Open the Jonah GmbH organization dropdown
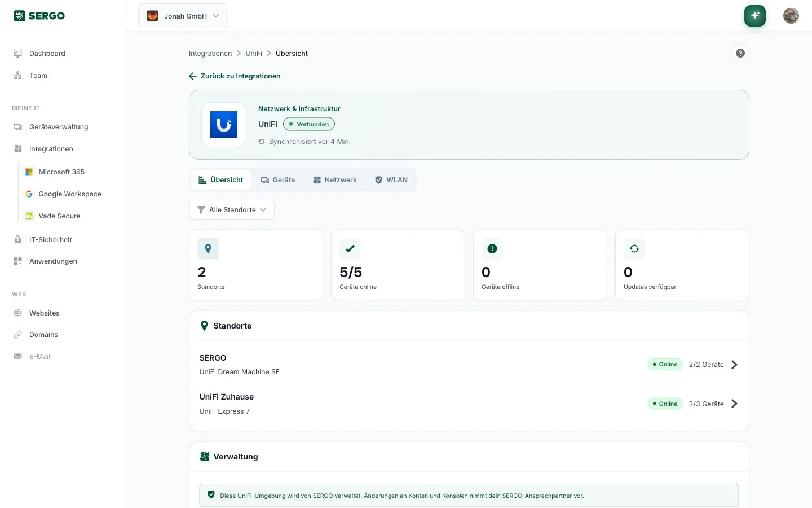The image size is (812, 508). pos(182,16)
